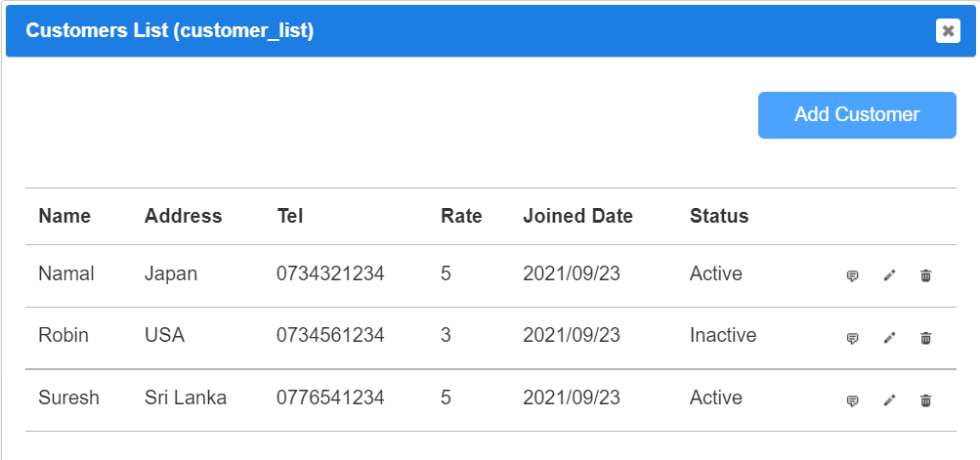Click the Inactive status of Robin

coord(722,336)
